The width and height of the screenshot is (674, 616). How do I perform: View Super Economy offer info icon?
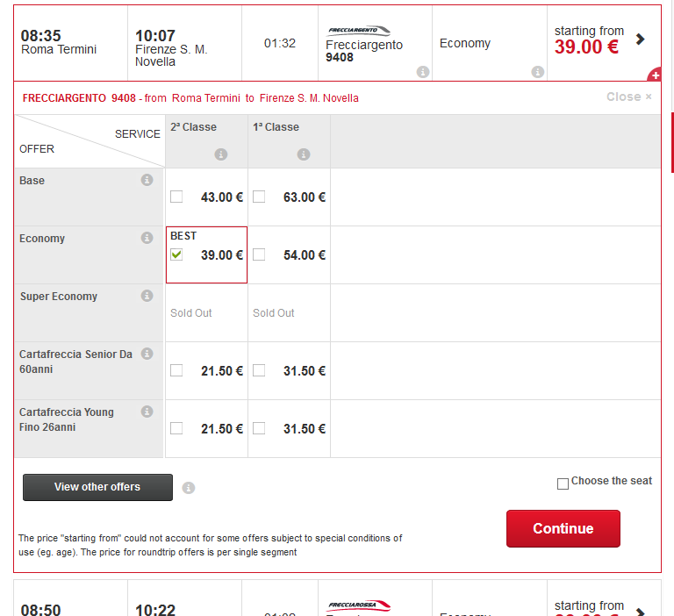click(x=147, y=296)
